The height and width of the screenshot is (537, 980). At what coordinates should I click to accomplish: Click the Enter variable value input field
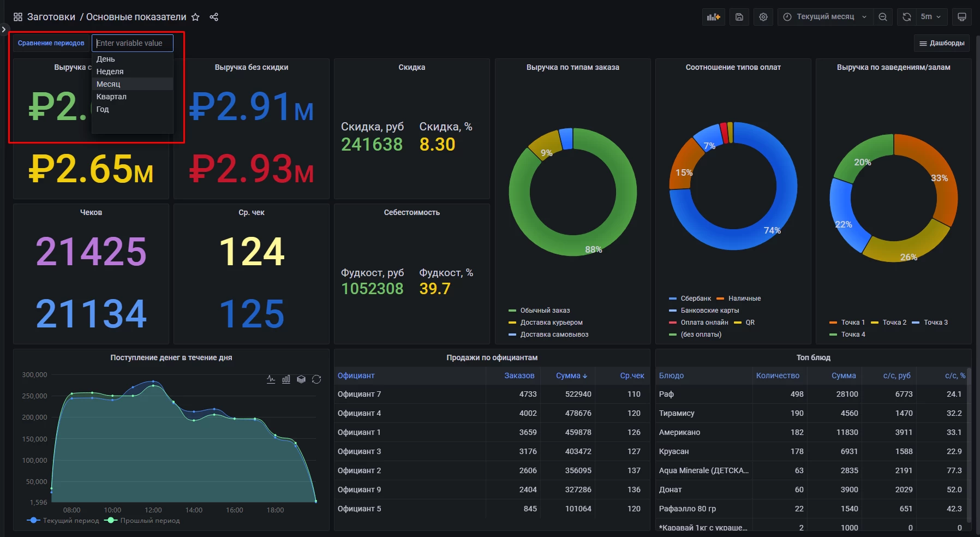click(x=132, y=43)
